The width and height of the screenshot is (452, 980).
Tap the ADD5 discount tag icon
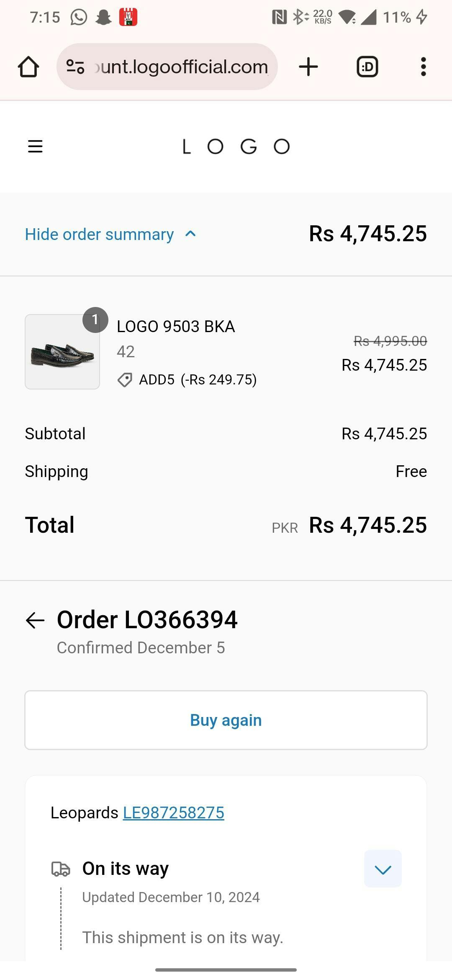pos(125,380)
